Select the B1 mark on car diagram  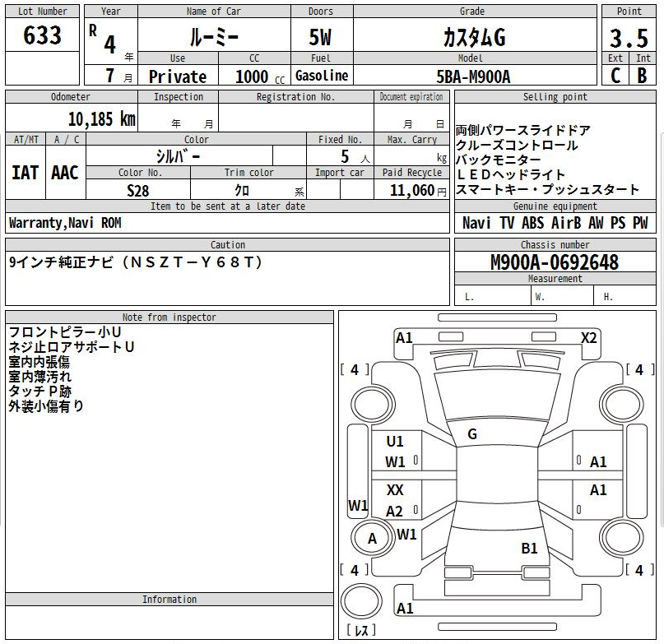pyautogui.click(x=529, y=549)
